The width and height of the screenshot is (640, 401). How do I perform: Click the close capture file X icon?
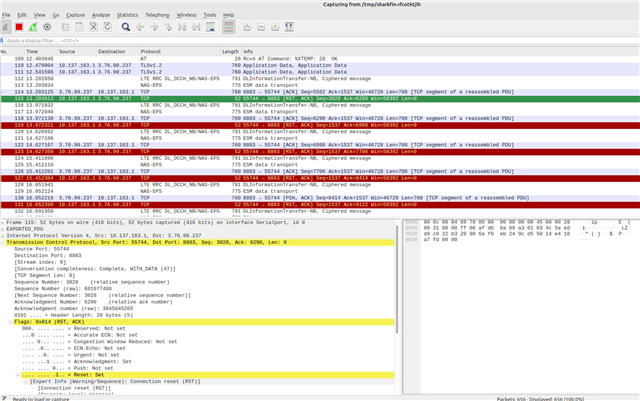coord(93,27)
